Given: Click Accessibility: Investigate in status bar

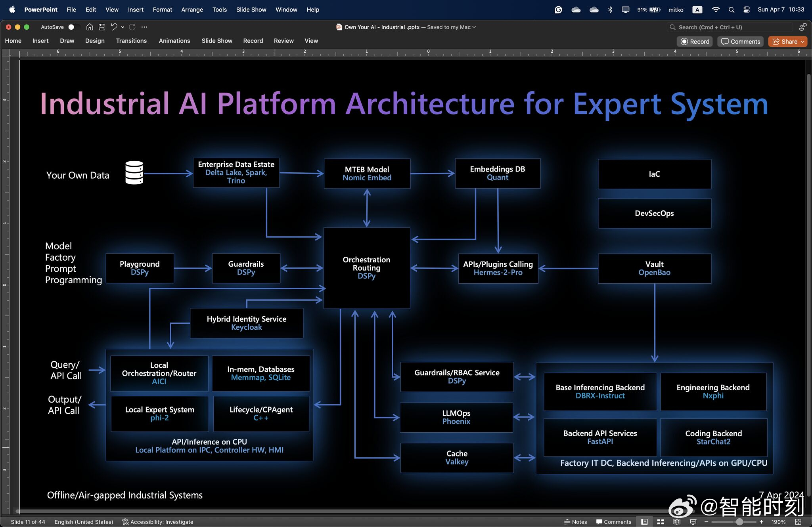Looking at the screenshot, I should (x=158, y=522).
